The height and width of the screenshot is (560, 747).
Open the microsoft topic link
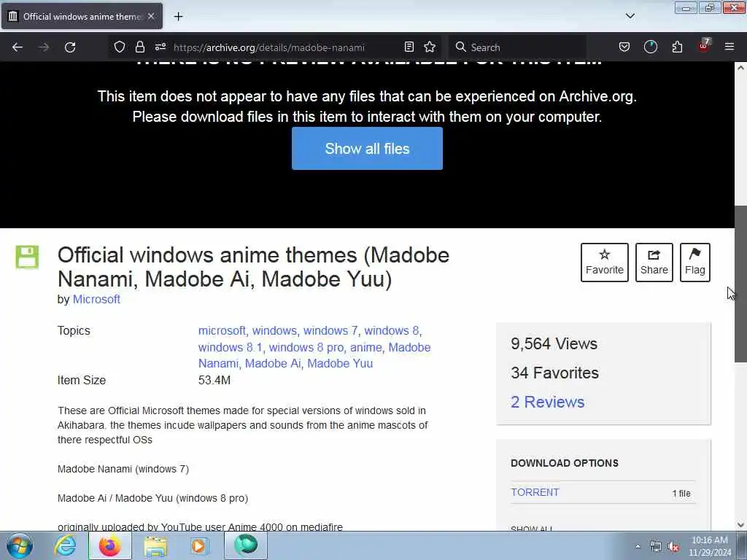pyautogui.click(x=222, y=330)
